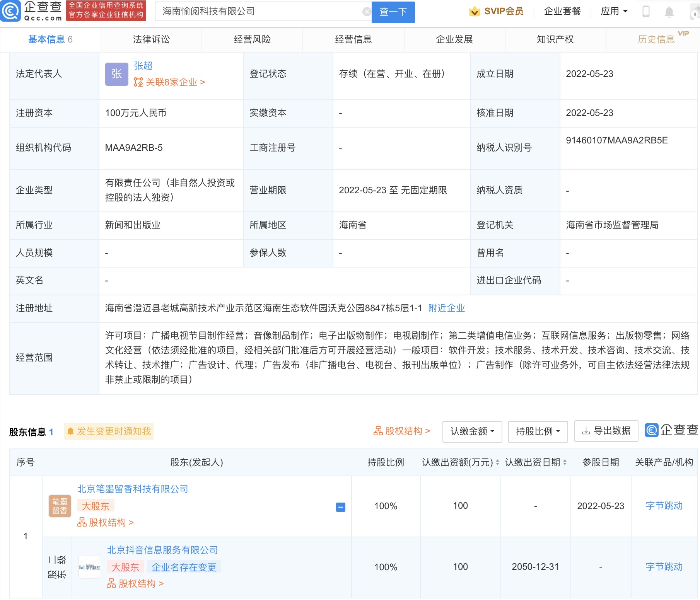Switch to the 经营风险 tab
Screen dimensions: 700x600
(x=252, y=39)
